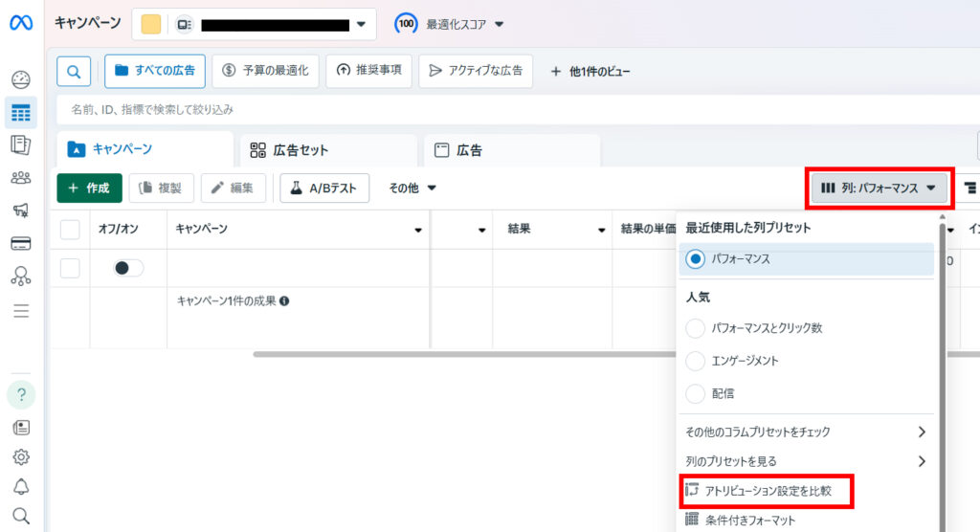
Task: Choose アトリビューション設定を比較 menu item
Action: tap(767, 491)
